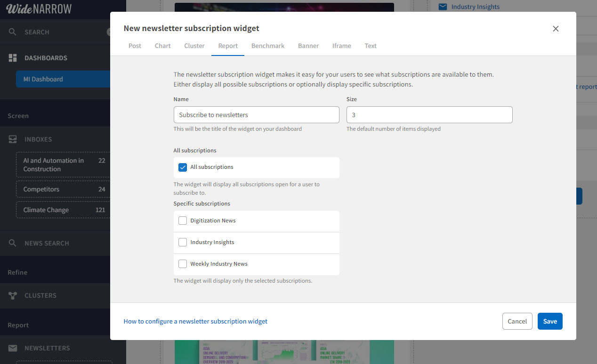Image resolution: width=597 pixels, height=364 pixels.
Task: Click the widget Name input field
Action: [x=256, y=115]
